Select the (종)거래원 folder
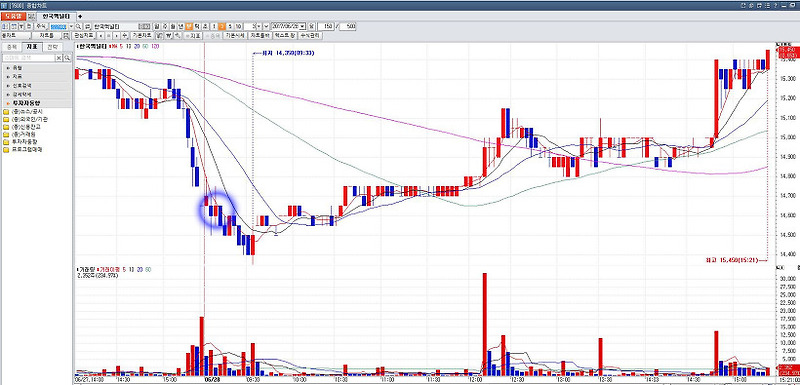Image resolution: width=800 pixels, height=385 pixels. point(20,135)
